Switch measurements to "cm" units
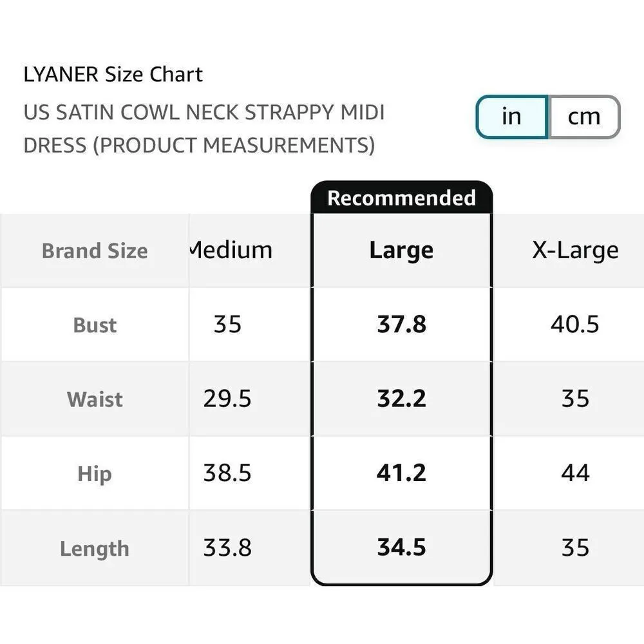The image size is (644, 644). pyautogui.click(x=583, y=117)
